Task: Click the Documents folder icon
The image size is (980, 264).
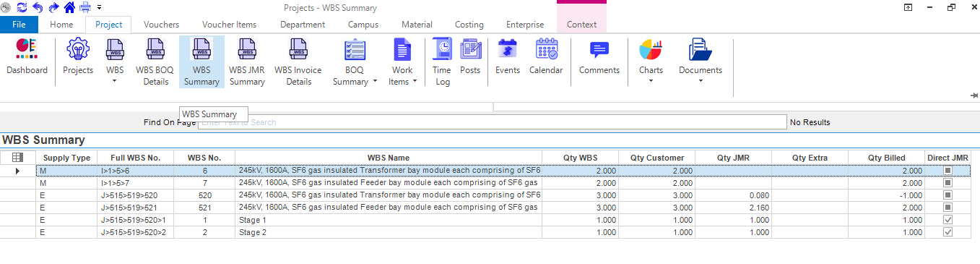Action: click(701, 50)
